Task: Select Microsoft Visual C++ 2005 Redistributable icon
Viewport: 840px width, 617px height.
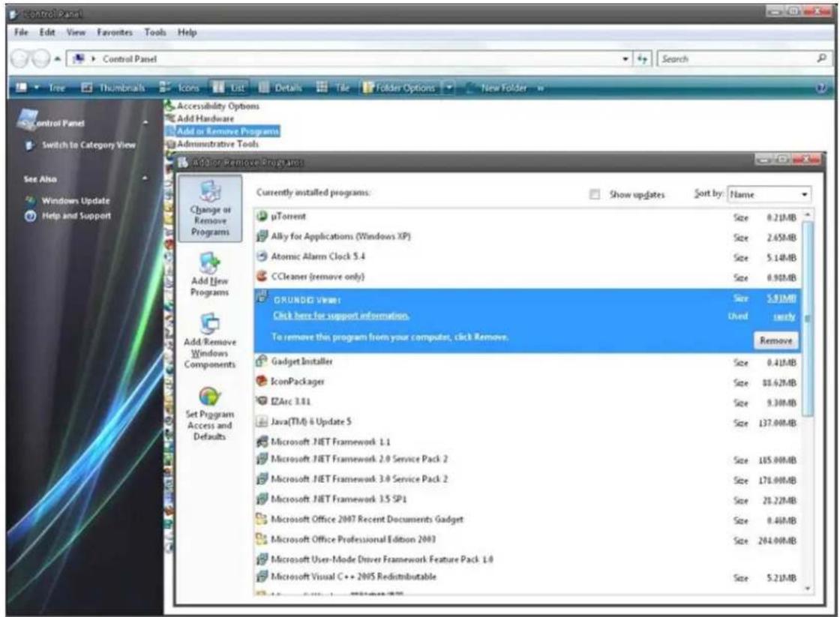Action: [262, 577]
